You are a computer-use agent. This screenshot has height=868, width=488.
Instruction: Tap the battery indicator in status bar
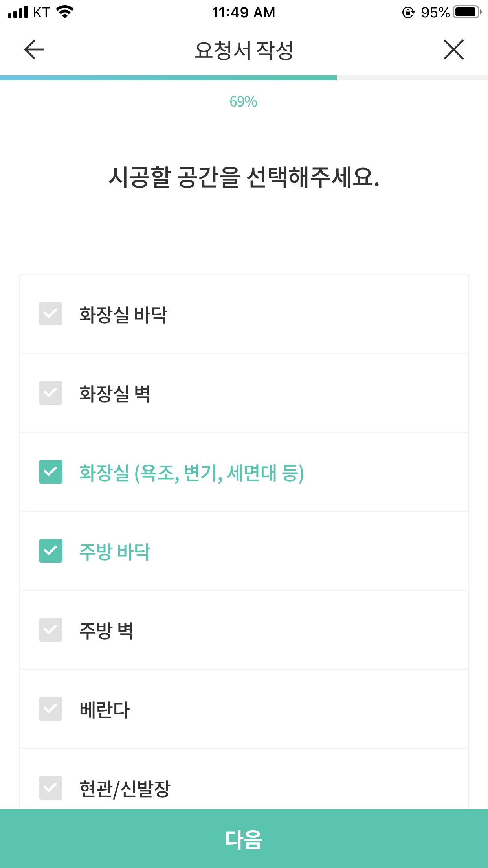(468, 12)
